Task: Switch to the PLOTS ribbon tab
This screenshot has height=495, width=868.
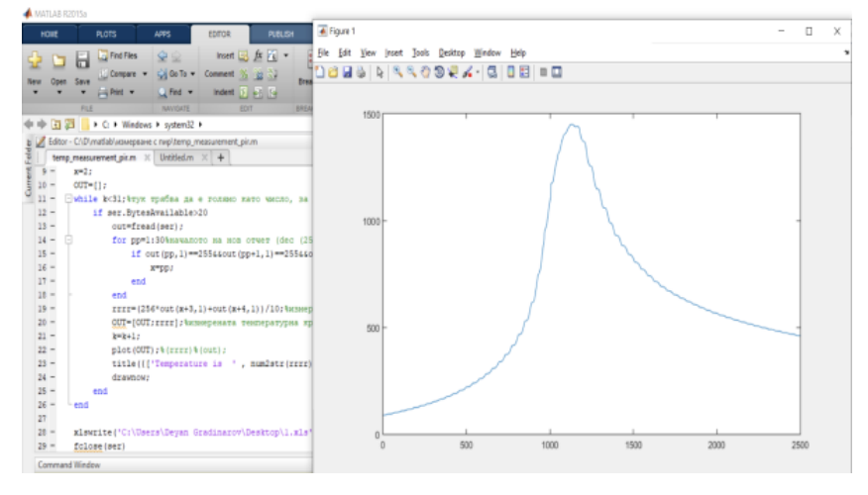Action: point(106,33)
